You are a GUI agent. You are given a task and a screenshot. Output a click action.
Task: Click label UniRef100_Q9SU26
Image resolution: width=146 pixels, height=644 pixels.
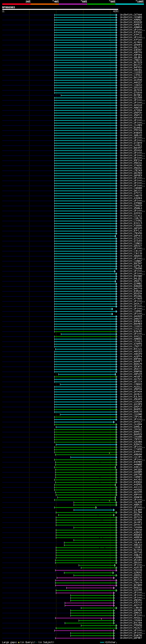pos(131,88)
